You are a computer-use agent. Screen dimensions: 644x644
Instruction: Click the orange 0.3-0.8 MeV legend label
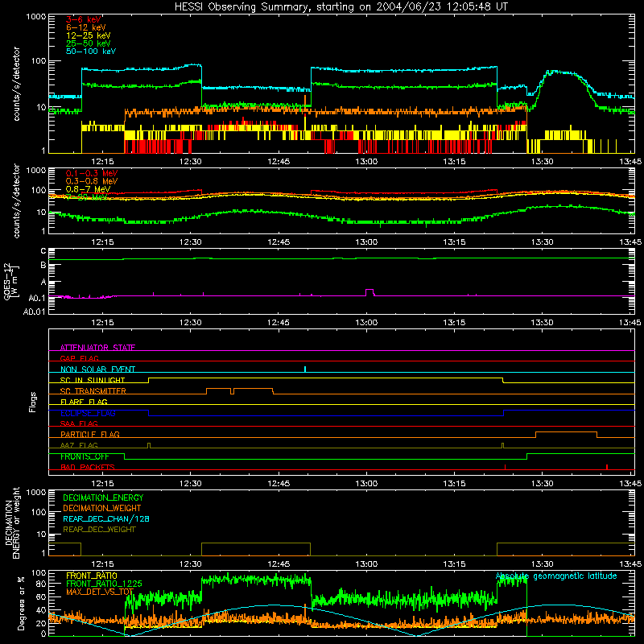(92, 181)
